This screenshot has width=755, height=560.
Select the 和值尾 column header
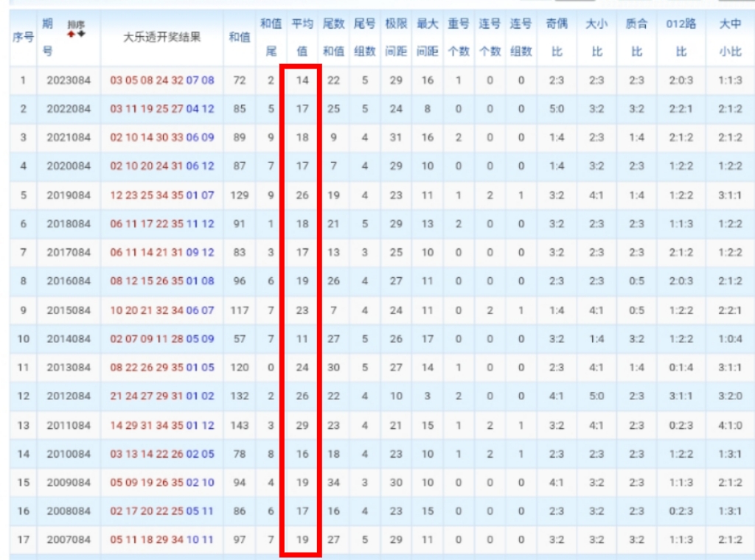tap(271, 37)
